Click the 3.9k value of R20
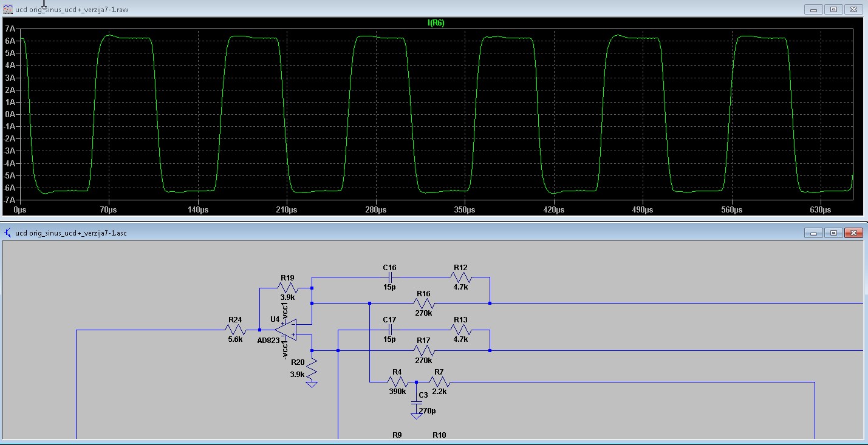This screenshot has height=445, width=868. pyautogui.click(x=298, y=375)
